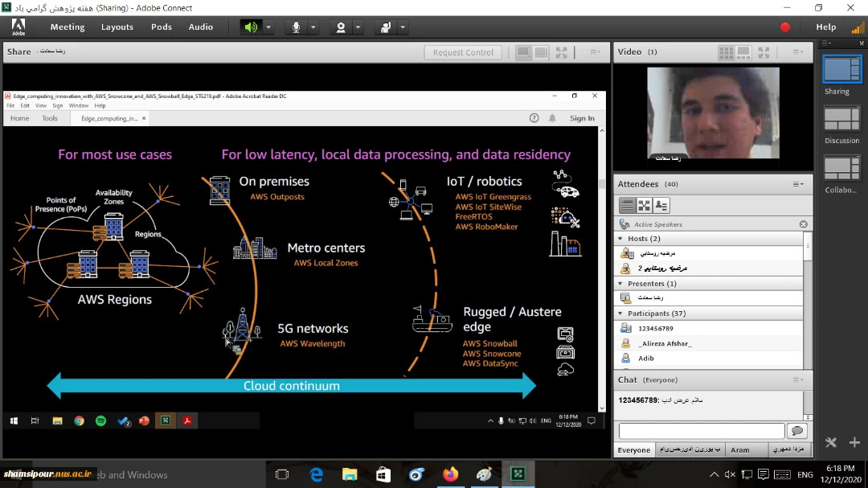The width and height of the screenshot is (868, 488).
Task: Open the Layouts menu
Action: [117, 27]
